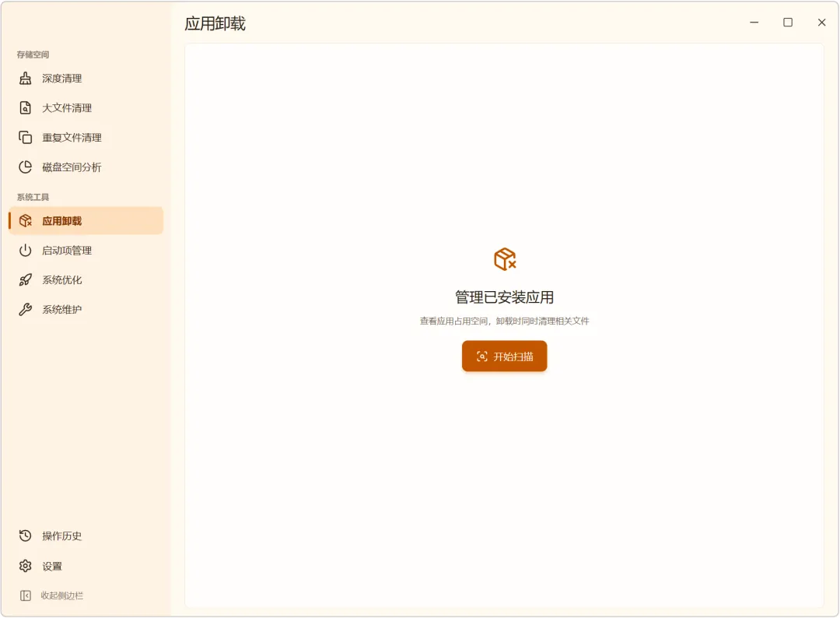Open 设置 from sidebar bottom
Screen dimensions: 840x618
(86, 566)
